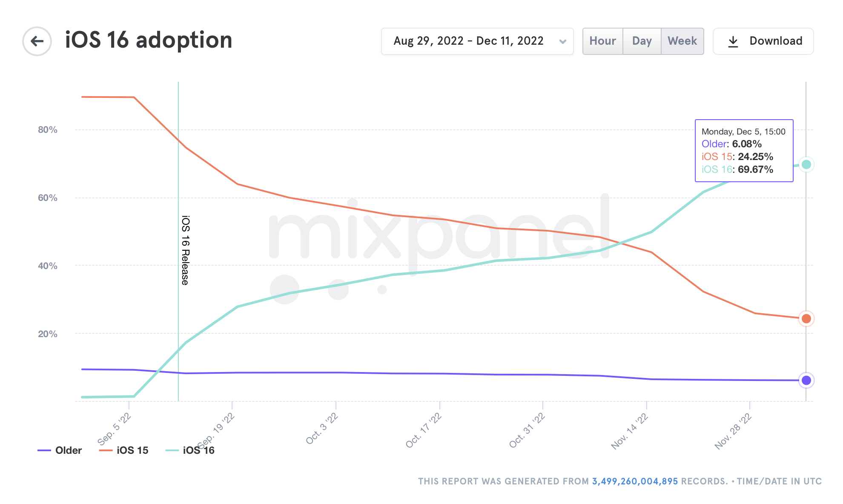Click the back arrow icon
The height and width of the screenshot is (504, 843).
(x=37, y=41)
